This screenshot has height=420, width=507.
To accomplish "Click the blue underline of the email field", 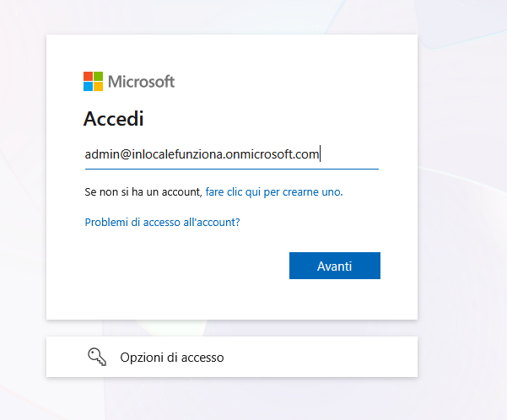I will pos(232,169).
